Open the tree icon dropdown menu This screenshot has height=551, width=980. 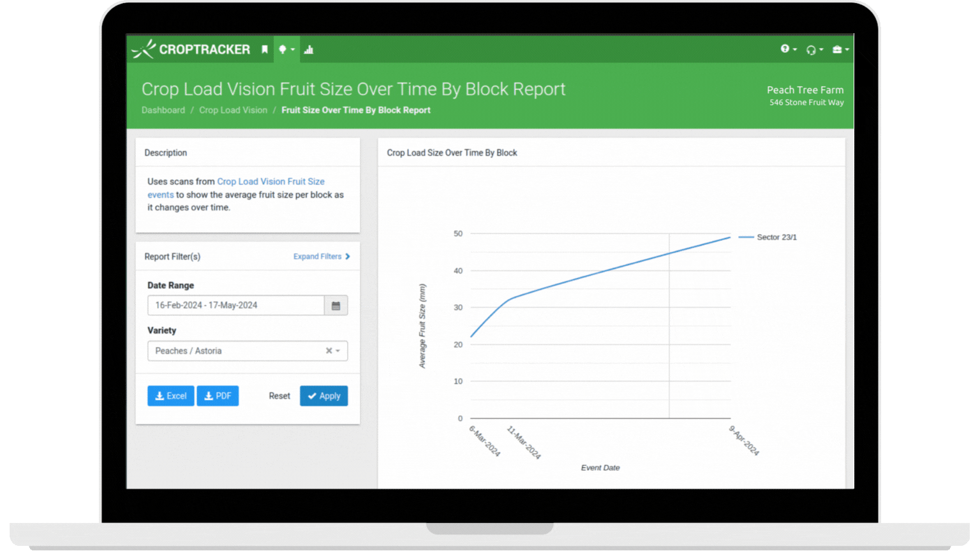[286, 50]
